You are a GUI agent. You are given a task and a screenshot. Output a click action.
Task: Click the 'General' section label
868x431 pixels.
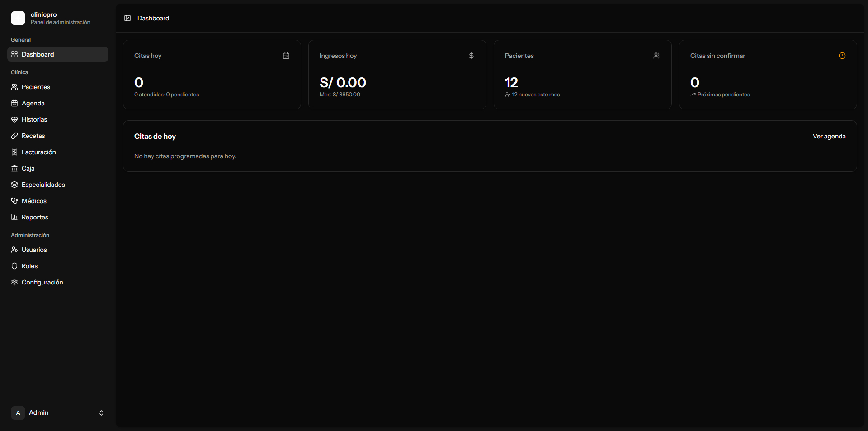tap(21, 40)
